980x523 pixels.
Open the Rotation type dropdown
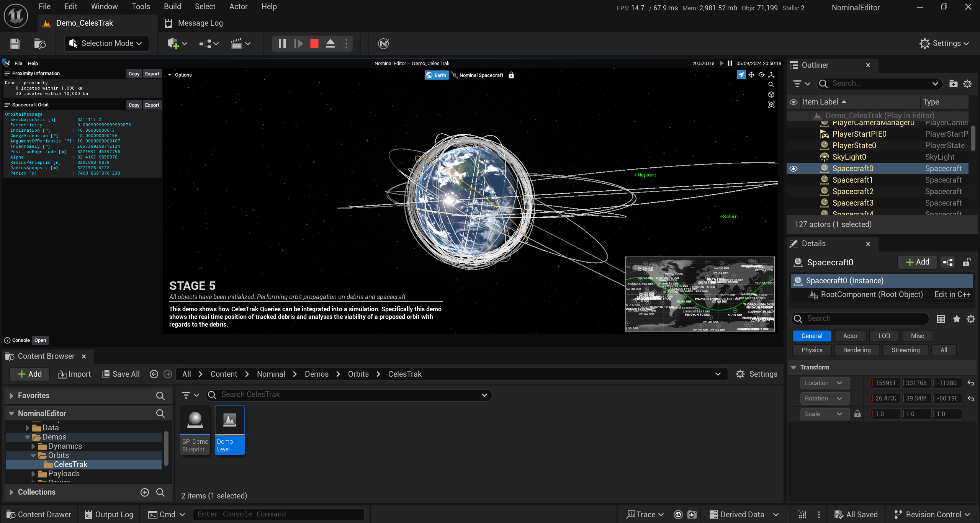click(824, 399)
